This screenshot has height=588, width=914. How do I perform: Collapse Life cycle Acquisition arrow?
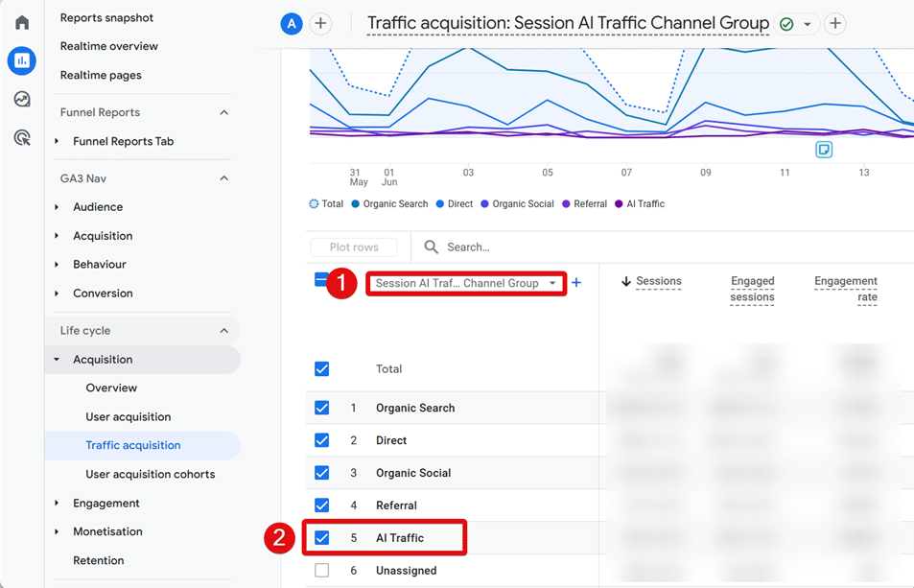coord(57,360)
